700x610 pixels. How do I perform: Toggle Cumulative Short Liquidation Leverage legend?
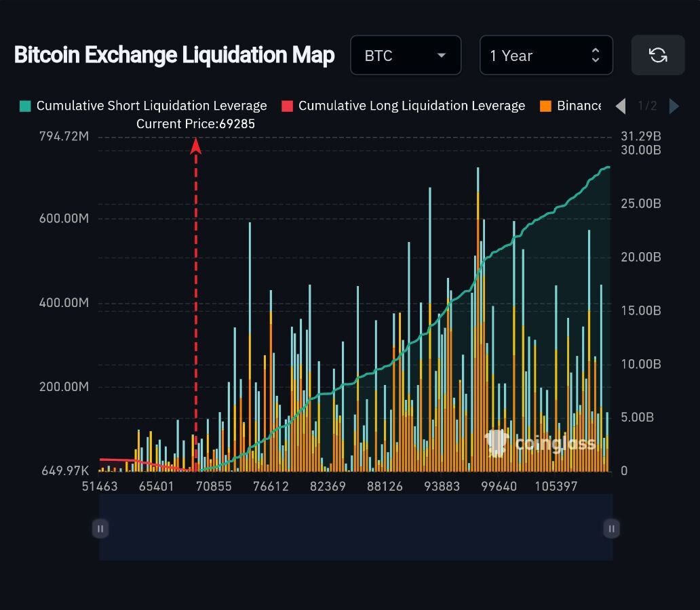point(143,106)
